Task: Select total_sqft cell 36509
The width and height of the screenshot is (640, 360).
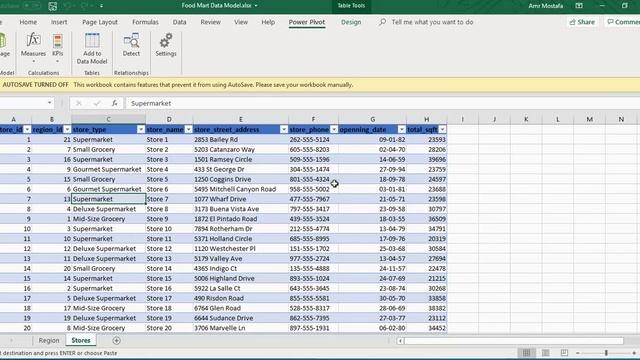Action: pyautogui.click(x=427, y=219)
